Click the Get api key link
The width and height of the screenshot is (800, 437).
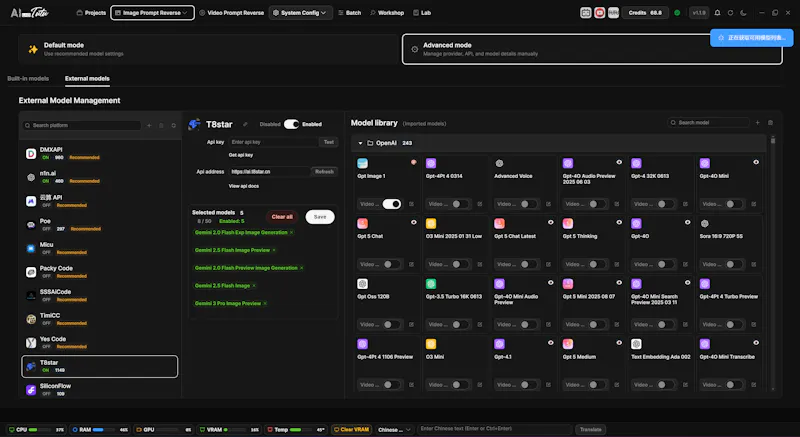coord(241,155)
